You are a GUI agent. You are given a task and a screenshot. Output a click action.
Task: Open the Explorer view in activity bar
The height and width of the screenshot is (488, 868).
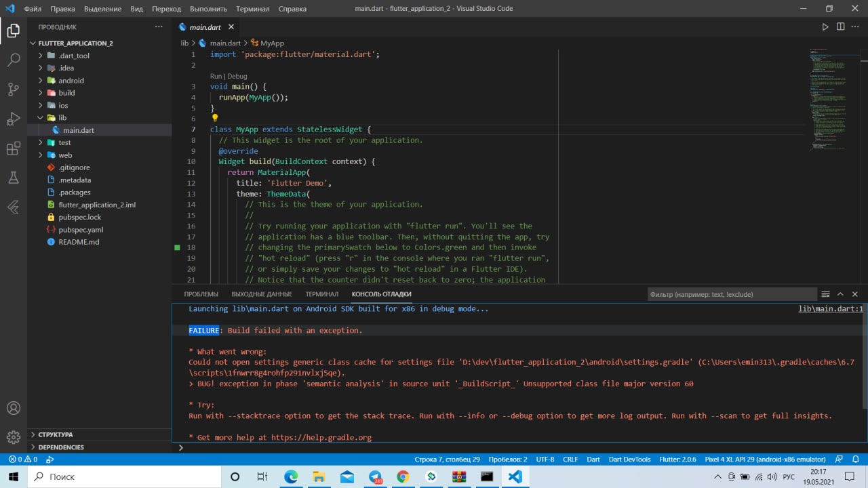click(x=14, y=30)
